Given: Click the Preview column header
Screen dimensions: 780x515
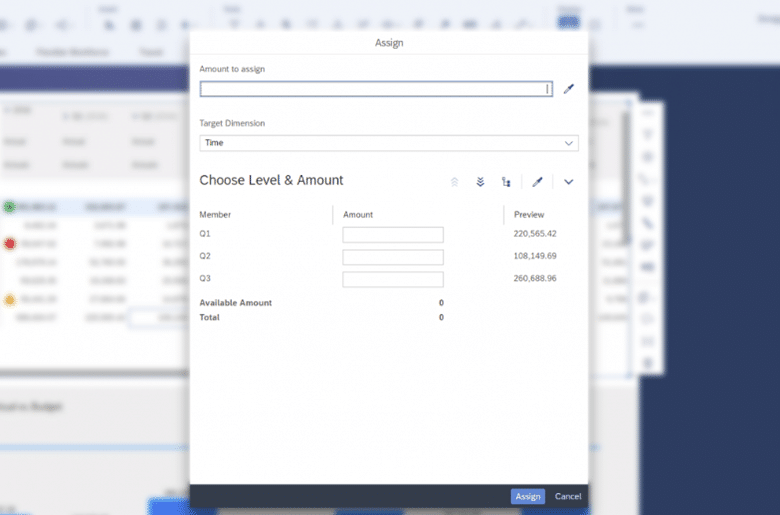Looking at the screenshot, I should pos(529,215).
